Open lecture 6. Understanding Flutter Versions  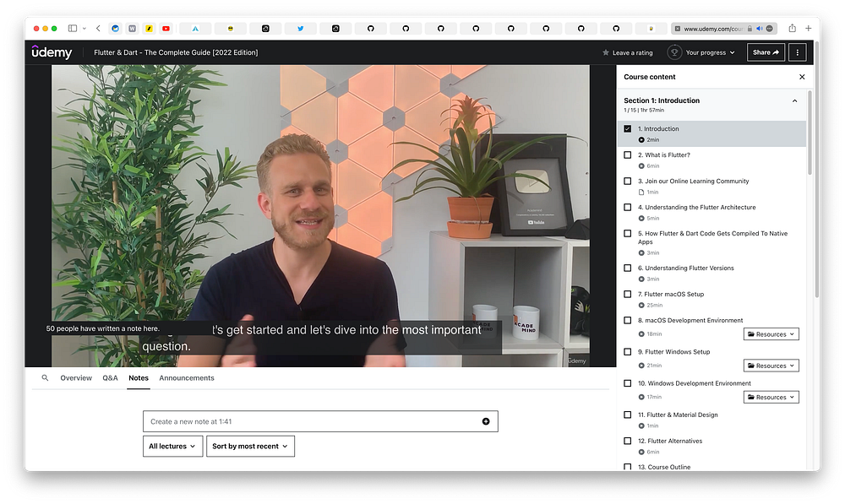tap(686, 268)
